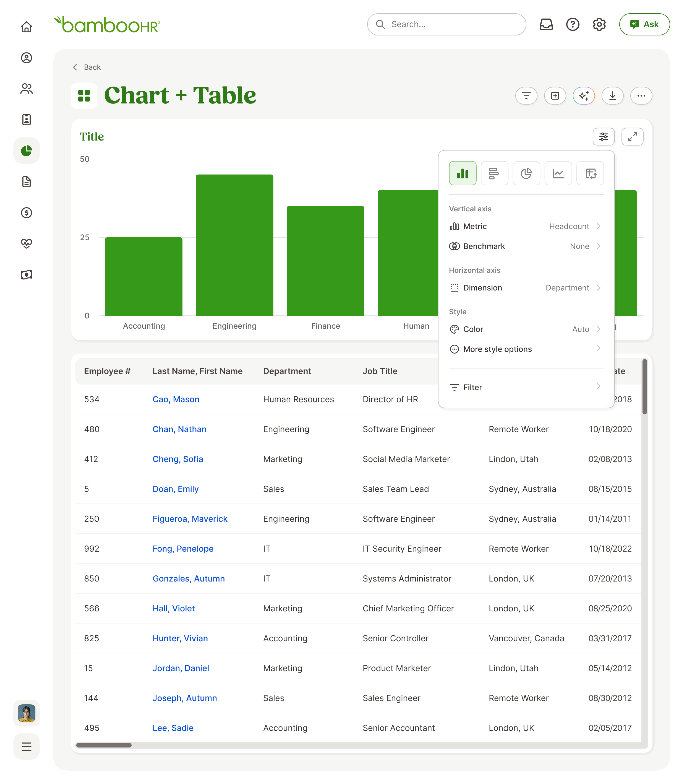Focus the Search input field
Image resolution: width=679 pixels, height=784 pixels.
coord(446,24)
